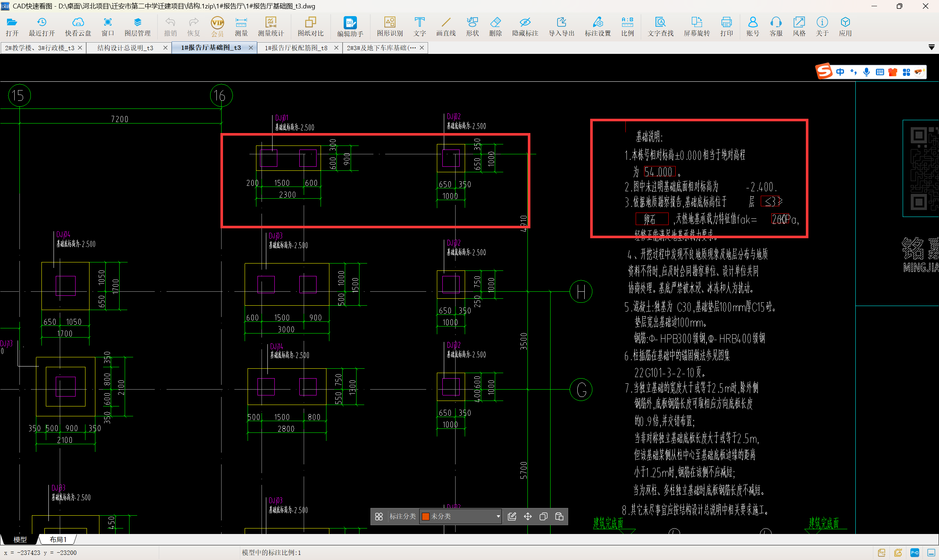Click the 删除 eraser tool
This screenshot has height=560, width=939.
(495, 26)
